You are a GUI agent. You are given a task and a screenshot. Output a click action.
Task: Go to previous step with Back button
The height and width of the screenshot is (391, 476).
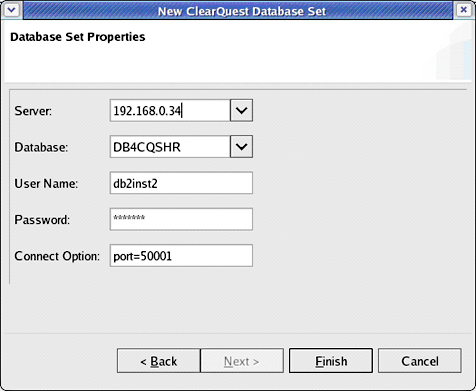tap(159, 361)
